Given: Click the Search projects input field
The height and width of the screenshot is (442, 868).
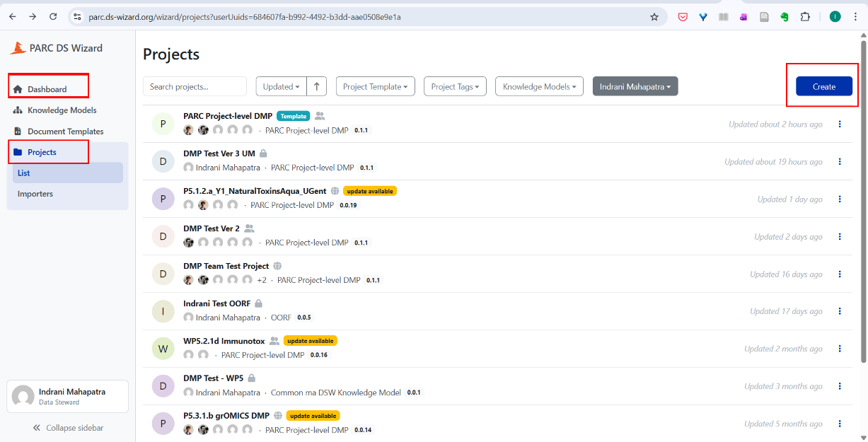Looking at the screenshot, I should click(x=195, y=86).
